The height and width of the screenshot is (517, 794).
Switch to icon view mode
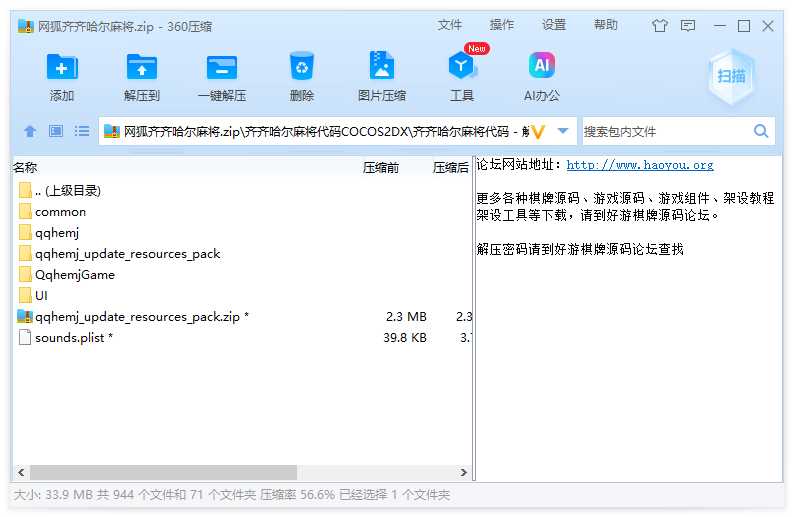pos(56,131)
